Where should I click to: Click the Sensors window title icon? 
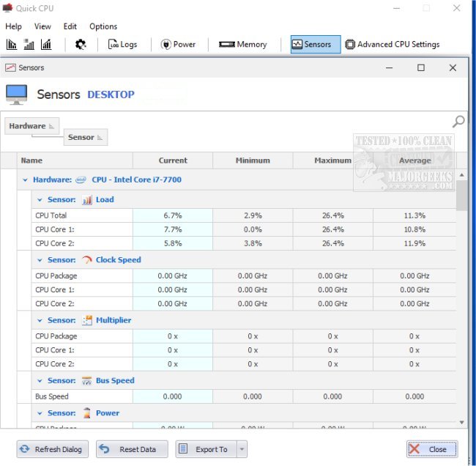10,67
